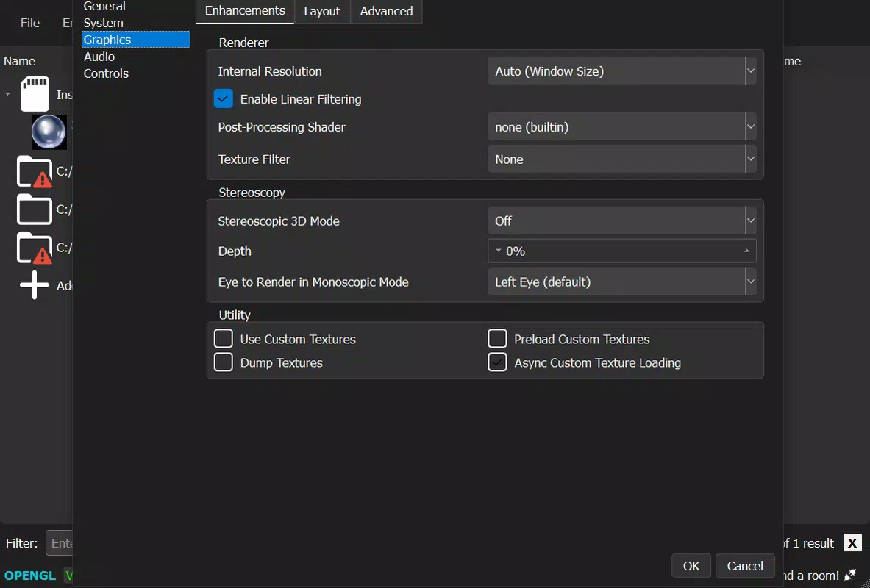
Task: Click the Stereoscopy group label
Action: pyautogui.click(x=252, y=193)
